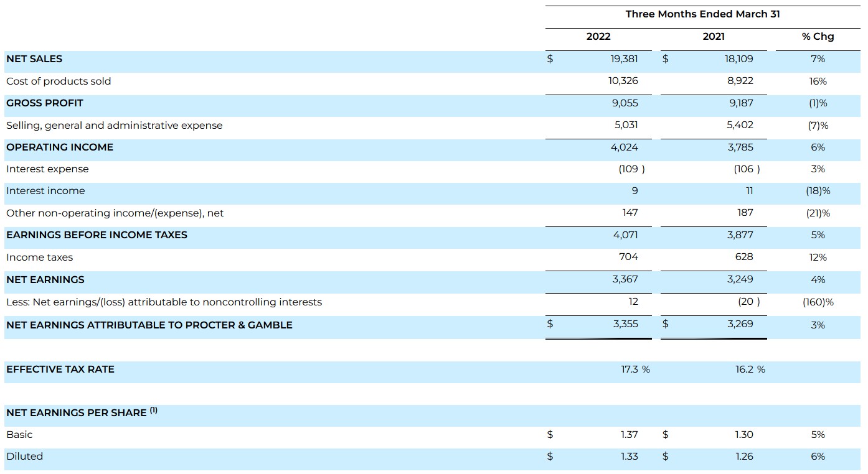Select the 2021 noncontrolling interests value (20)
868x474 pixels.
[749, 302]
